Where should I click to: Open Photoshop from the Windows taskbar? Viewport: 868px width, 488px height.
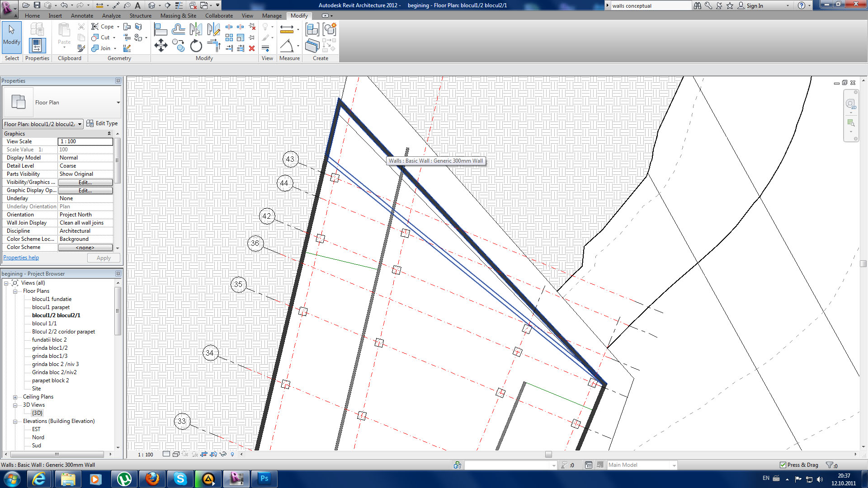coord(264,479)
